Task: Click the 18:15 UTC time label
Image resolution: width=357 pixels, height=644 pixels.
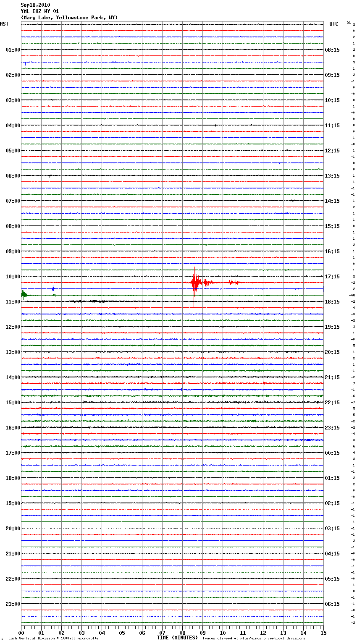Action: pos(332,302)
